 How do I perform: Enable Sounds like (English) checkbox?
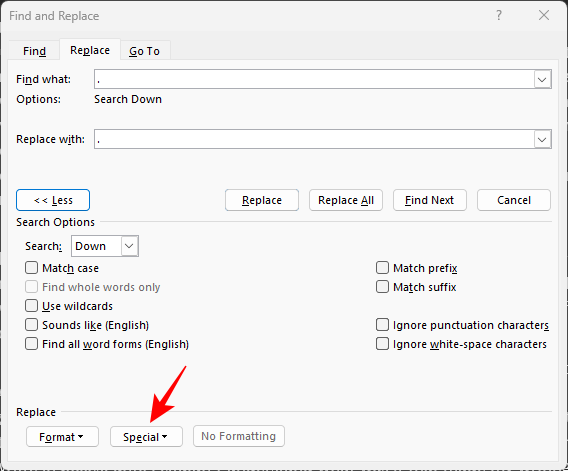32,325
